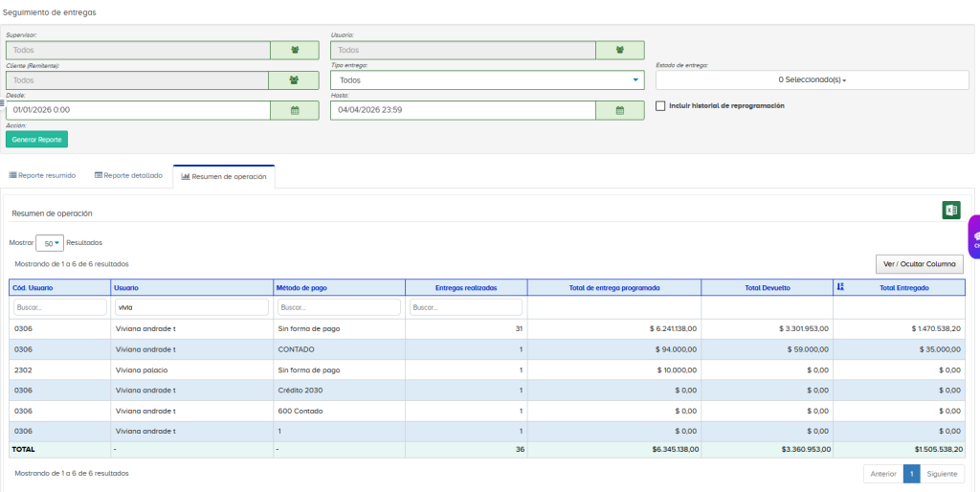Select the Resumen de operación tab
Viewport: 980px width, 492px height.
(224, 176)
